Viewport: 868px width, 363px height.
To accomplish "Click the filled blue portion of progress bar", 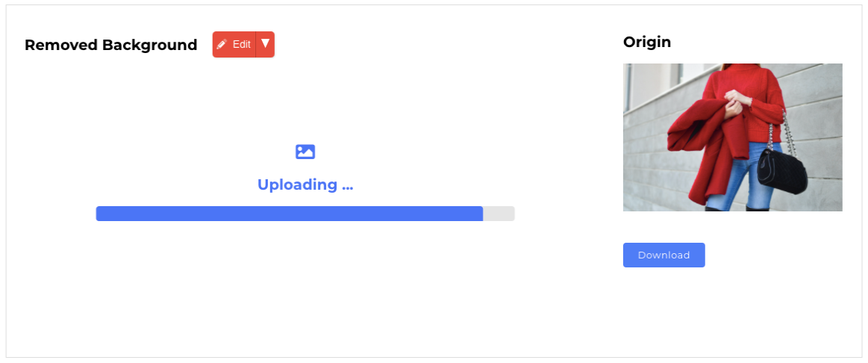I will 290,214.
